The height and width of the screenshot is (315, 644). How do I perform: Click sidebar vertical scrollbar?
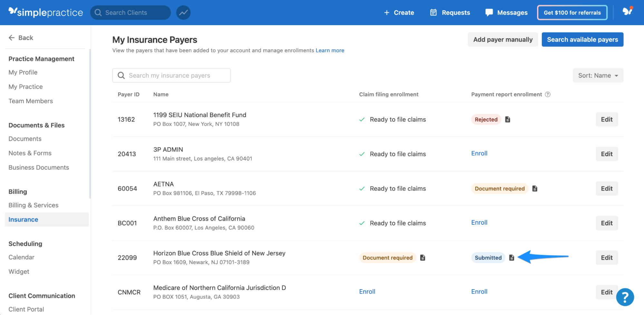[x=90, y=124]
